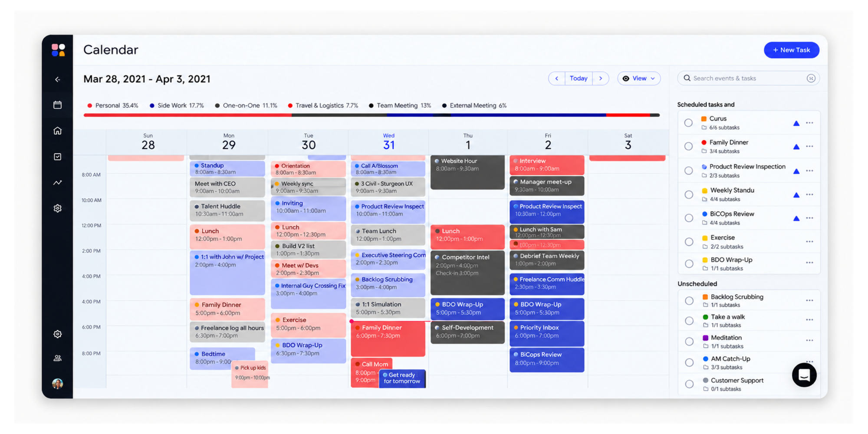
Task: Open more options for Weekly Standu
Action: coord(809,194)
